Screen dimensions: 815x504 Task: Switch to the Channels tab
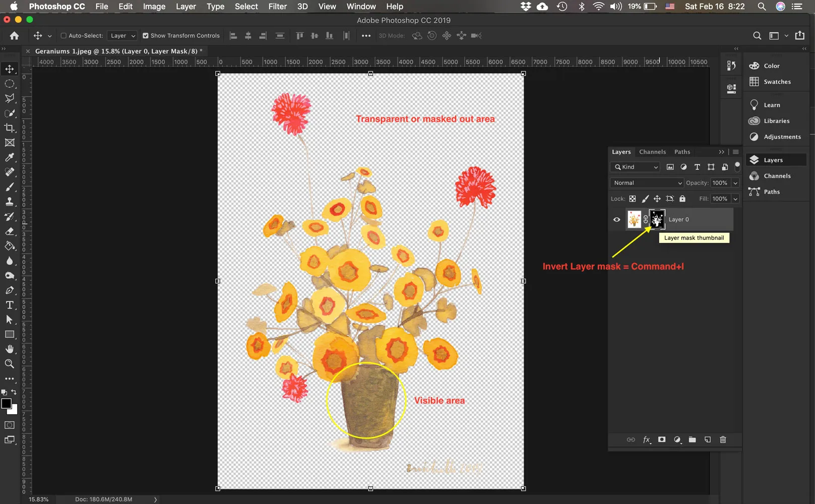652,152
